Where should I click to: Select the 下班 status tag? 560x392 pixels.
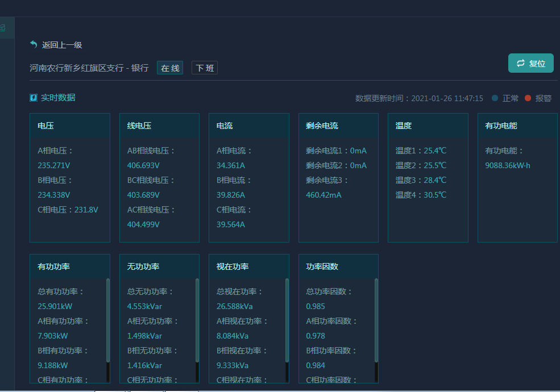coord(205,68)
